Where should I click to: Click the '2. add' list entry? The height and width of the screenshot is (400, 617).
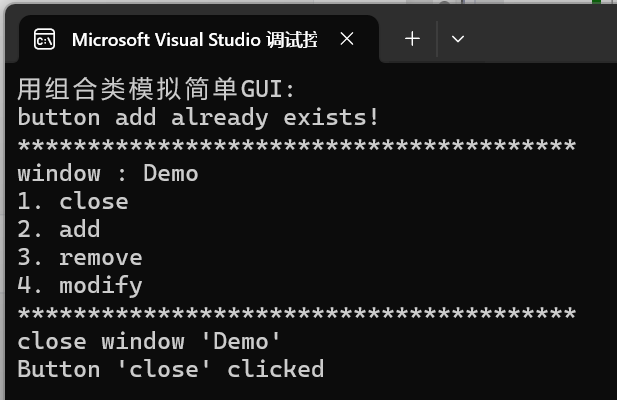coord(59,229)
